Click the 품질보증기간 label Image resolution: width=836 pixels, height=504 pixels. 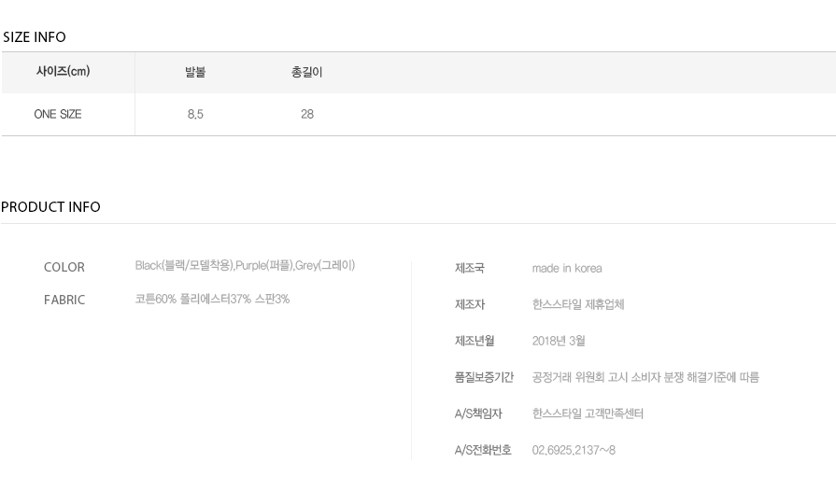[x=484, y=377]
